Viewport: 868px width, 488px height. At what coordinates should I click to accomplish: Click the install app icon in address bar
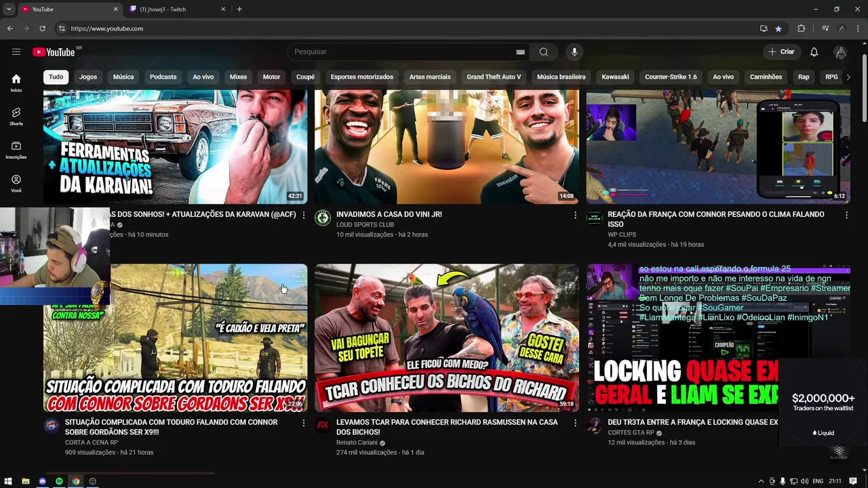tap(764, 28)
